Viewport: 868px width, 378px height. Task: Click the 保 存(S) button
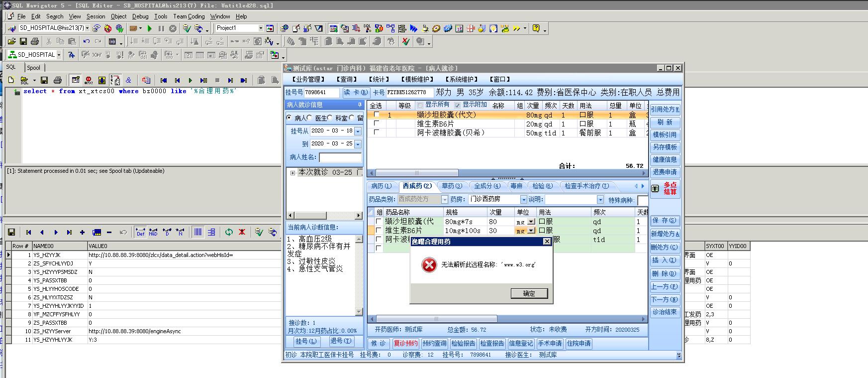coord(665,221)
